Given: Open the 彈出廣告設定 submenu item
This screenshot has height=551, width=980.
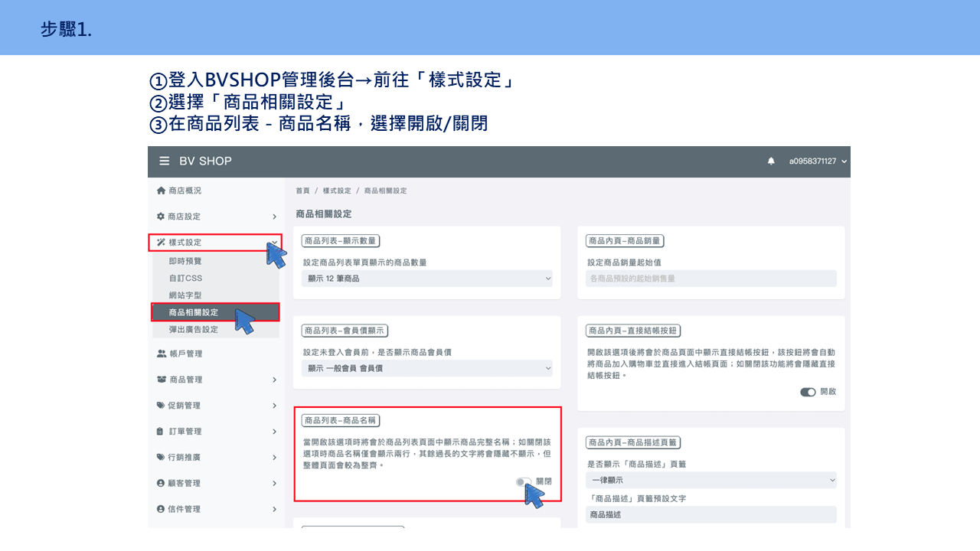Looking at the screenshot, I should [x=194, y=329].
